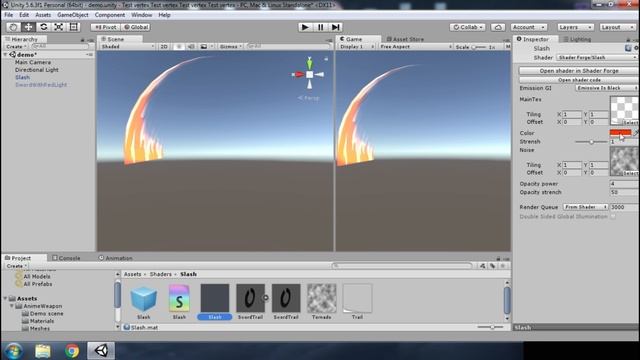The height and width of the screenshot is (360, 640).
Task: Open the Color swatch picker
Action: [x=620, y=133]
